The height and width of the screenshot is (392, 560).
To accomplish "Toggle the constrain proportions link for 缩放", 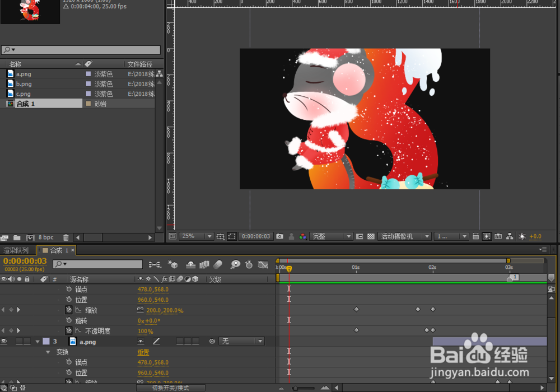I will pos(141,310).
